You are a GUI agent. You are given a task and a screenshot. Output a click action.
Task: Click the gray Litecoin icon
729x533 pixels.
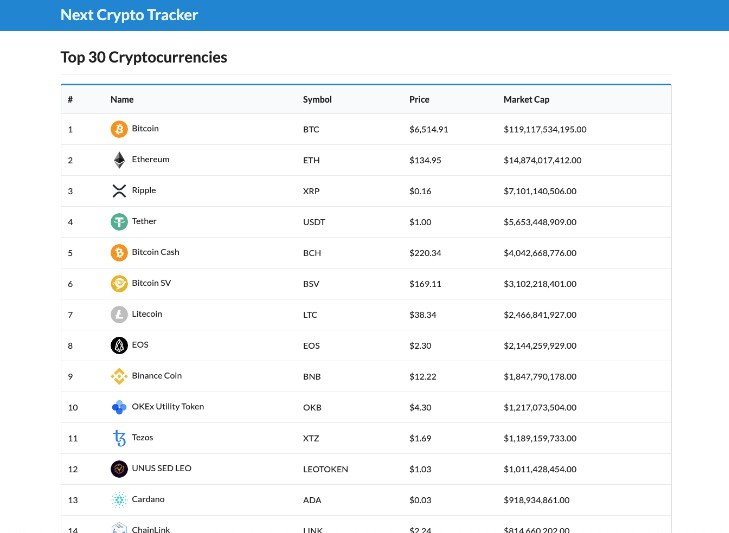pyautogui.click(x=119, y=314)
